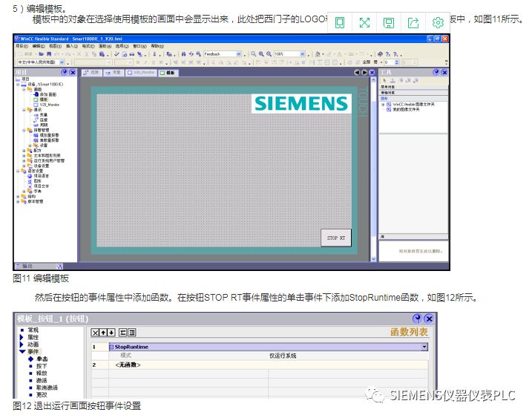Click the binoculars find icon
The image size is (532, 418).
pos(183,54)
